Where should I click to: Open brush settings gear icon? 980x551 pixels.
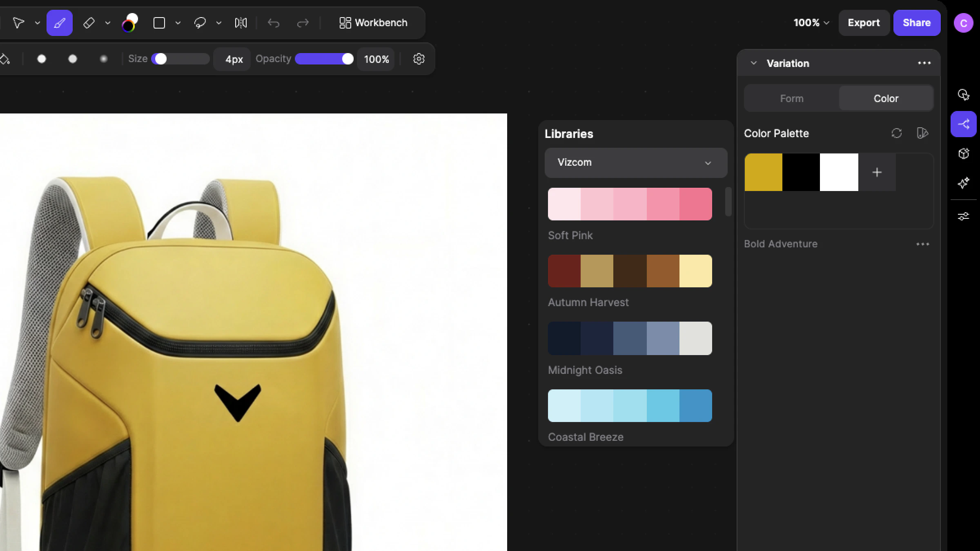tap(419, 59)
